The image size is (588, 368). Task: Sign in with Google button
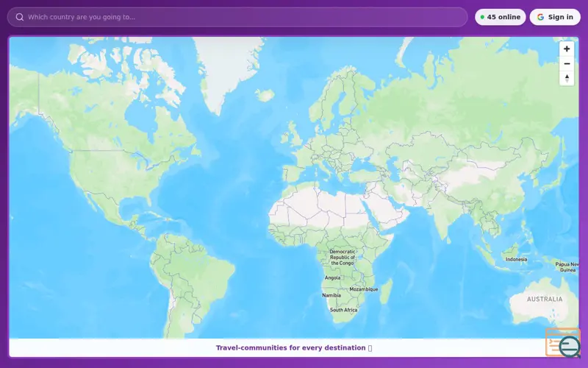coord(555,17)
